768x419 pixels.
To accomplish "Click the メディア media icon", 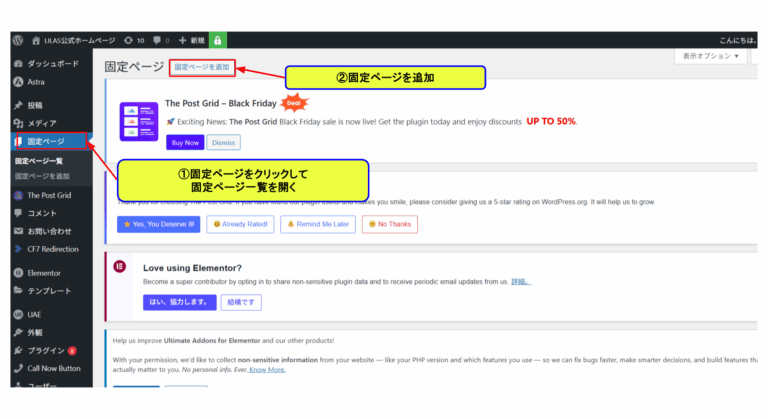I will (x=19, y=123).
